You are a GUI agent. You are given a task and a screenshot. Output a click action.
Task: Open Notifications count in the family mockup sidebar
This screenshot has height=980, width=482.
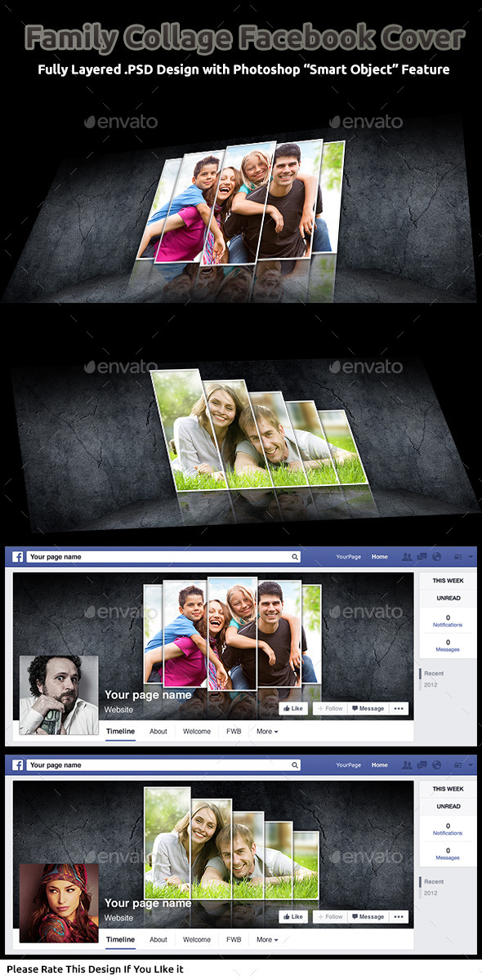(448, 621)
